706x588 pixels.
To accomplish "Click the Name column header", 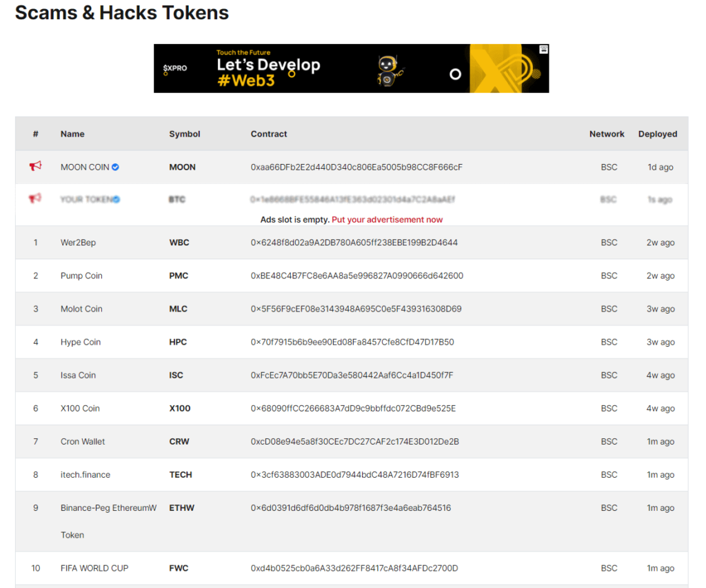I will coord(72,134).
